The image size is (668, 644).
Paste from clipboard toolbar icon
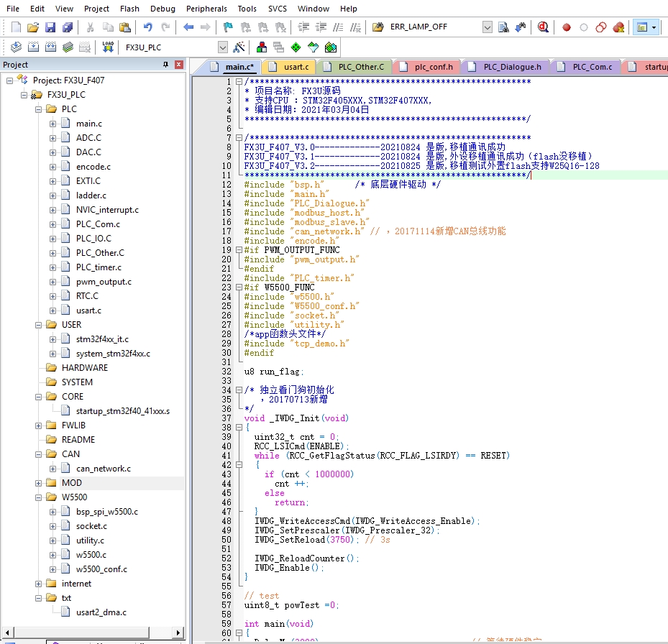coord(125,27)
